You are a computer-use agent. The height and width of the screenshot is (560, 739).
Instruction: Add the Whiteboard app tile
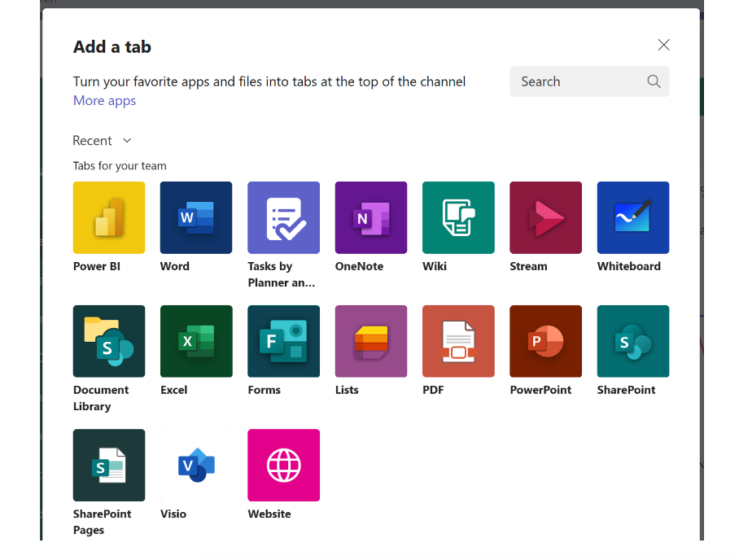point(633,218)
